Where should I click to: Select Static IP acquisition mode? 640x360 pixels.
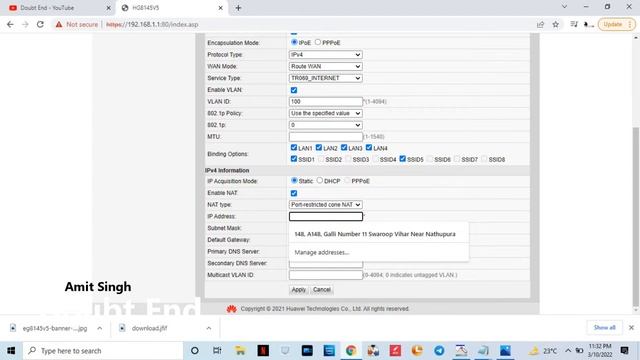(x=294, y=180)
